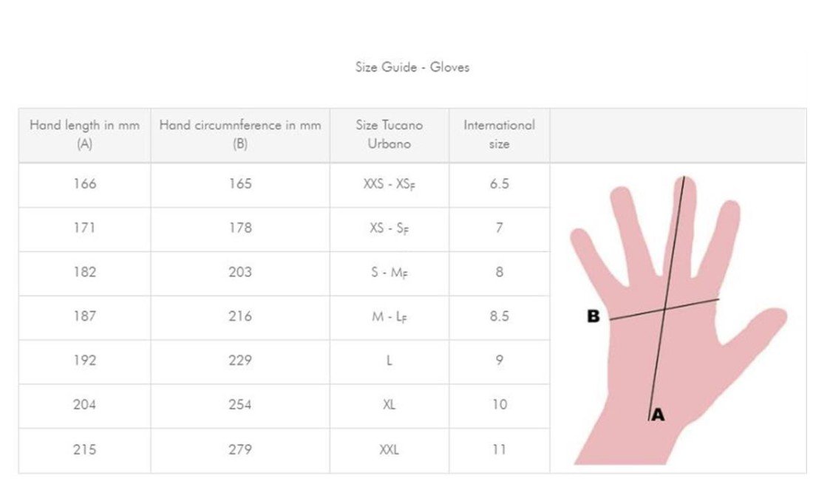The image size is (813, 504).
Task: Click the letter B label beside hand
Action: point(593,316)
